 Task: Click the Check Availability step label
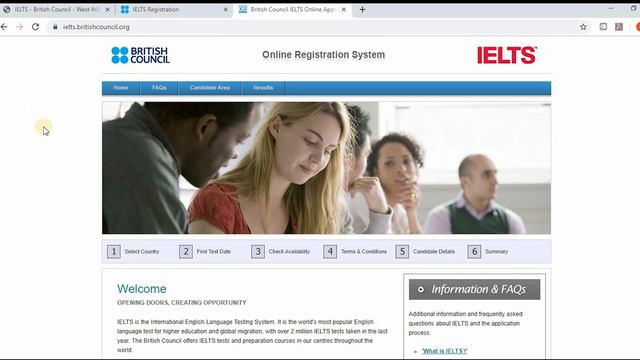pos(289,252)
